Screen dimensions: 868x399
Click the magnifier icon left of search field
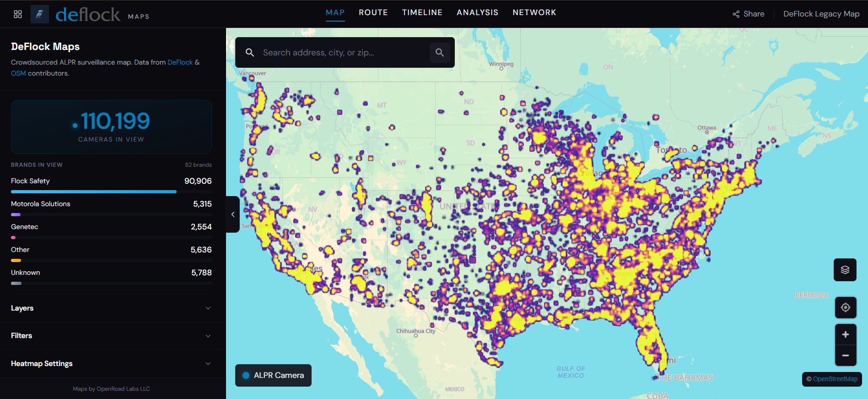(x=250, y=53)
